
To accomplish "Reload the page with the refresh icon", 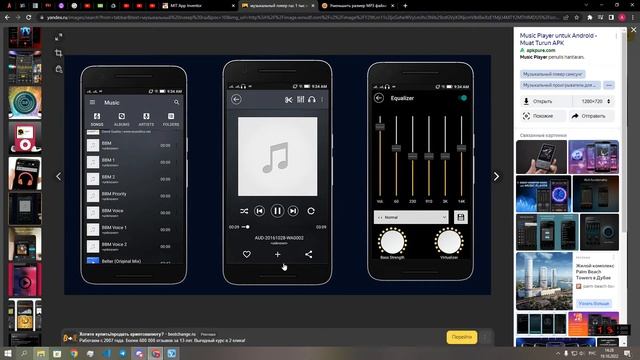I will (x=29, y=18).
